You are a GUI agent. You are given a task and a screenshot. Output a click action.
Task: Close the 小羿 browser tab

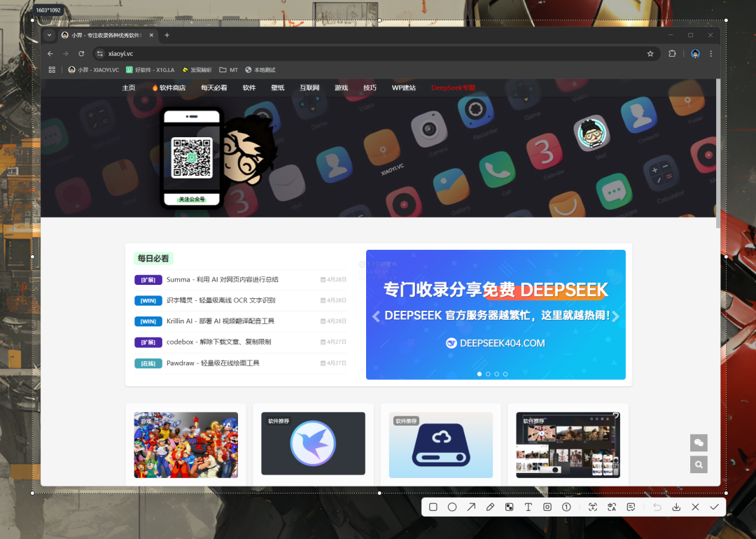[x=151, y=35]
